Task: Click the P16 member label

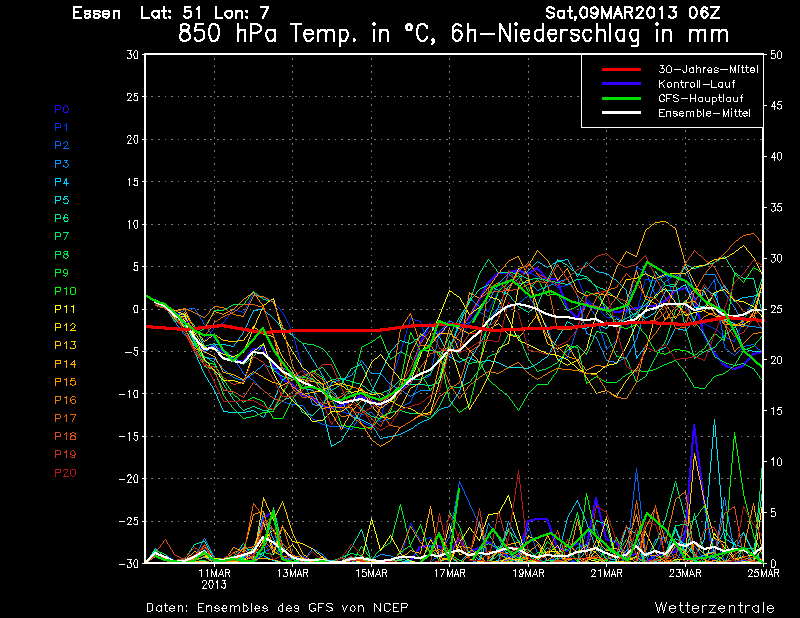Action: click(65, 400)
